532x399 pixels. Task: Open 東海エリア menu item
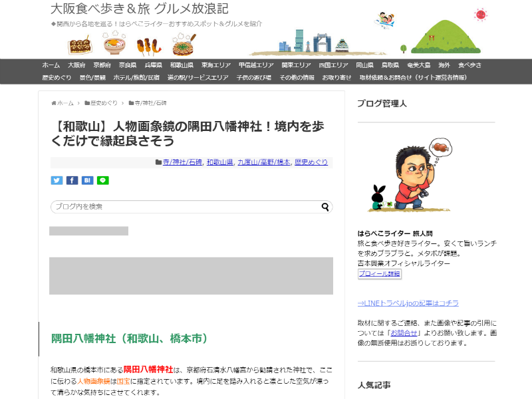click(216, 65)
